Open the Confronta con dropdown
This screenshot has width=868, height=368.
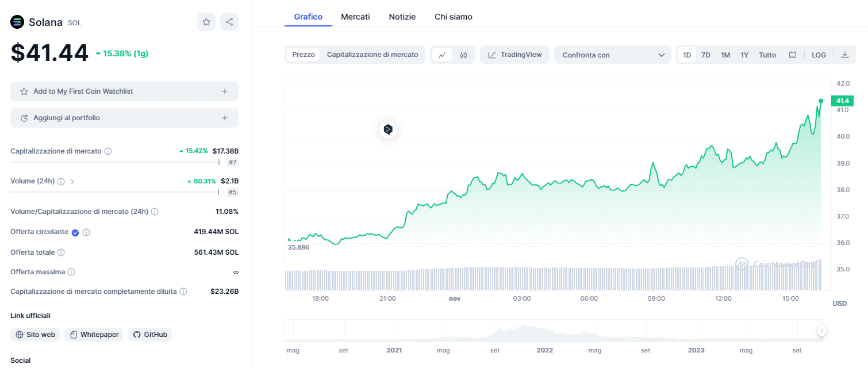(x=612, y=55)
